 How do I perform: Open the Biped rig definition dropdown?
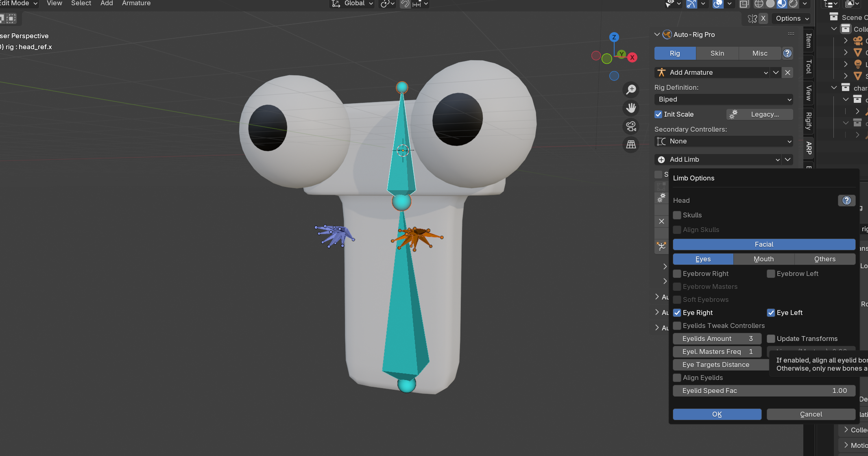[724, 99]
